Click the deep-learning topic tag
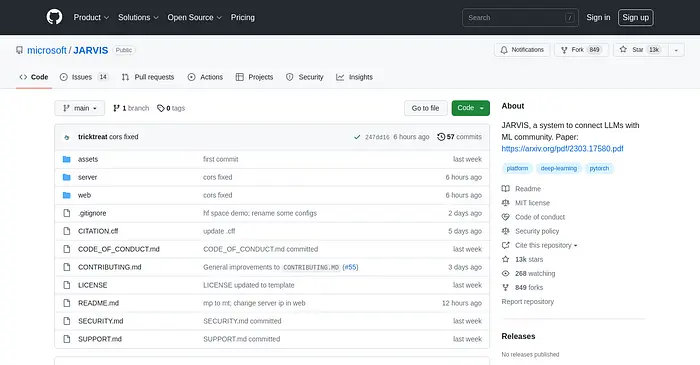Image resolution: width=700 pixels, height=365 pixels. [x=558, y=168]
